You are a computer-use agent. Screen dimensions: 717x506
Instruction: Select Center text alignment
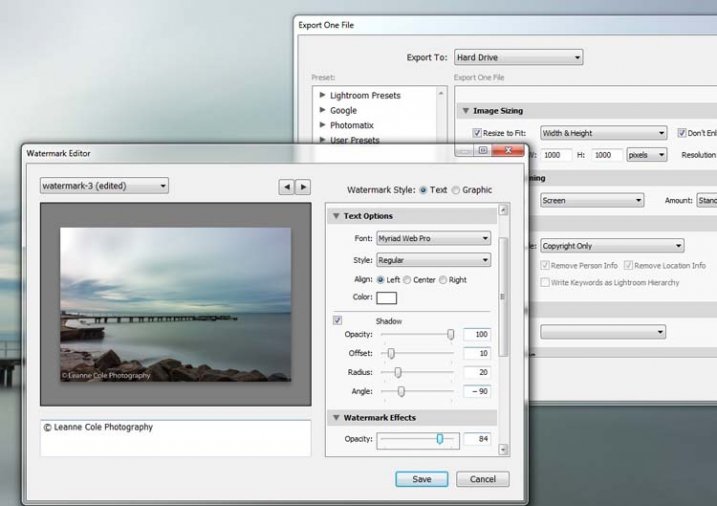(408, 280)
